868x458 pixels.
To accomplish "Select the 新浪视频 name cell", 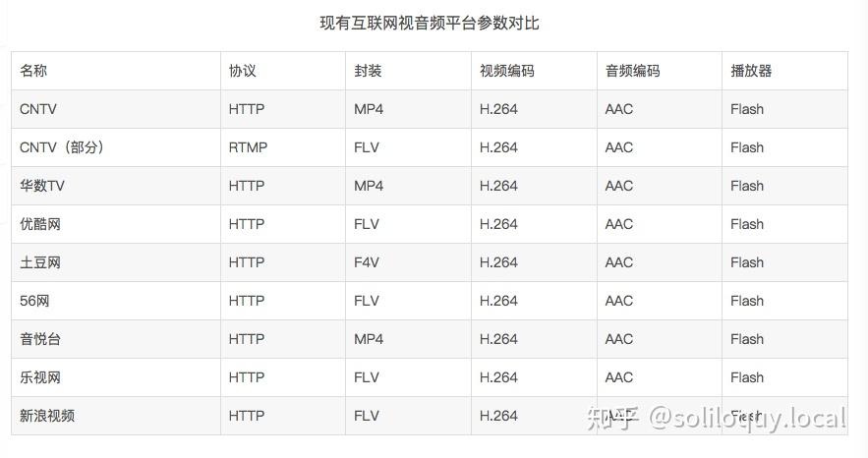I will (47, 416).
